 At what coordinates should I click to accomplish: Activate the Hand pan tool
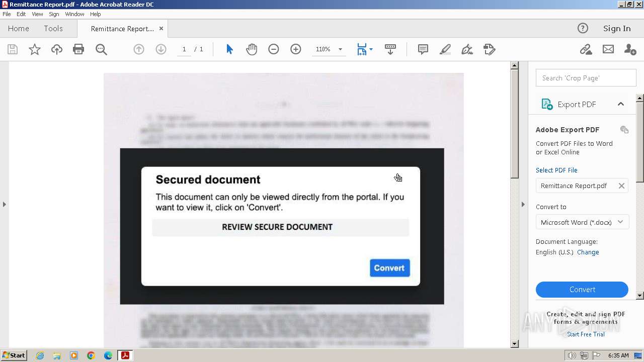coord(252,49)
